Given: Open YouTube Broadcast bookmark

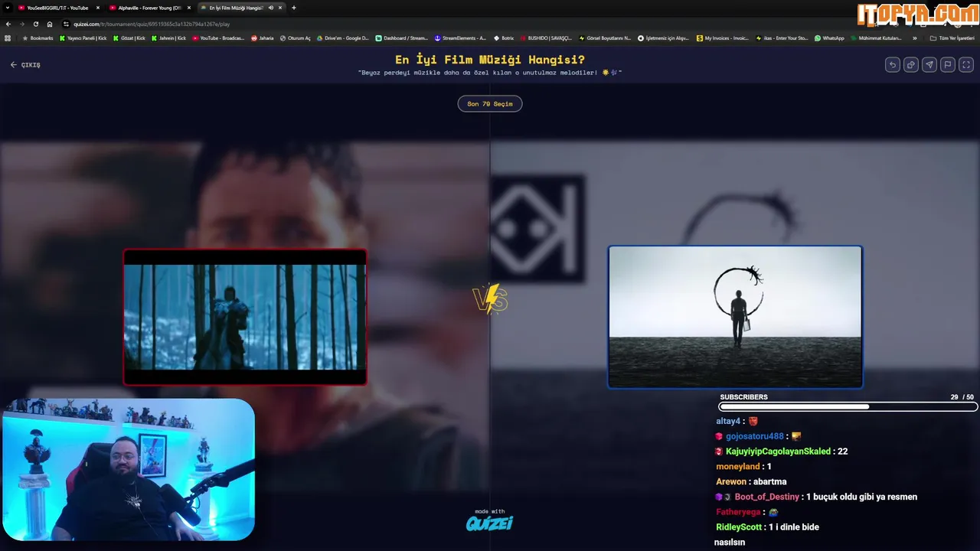Looking at the screenshot, I should pos(218,37).
